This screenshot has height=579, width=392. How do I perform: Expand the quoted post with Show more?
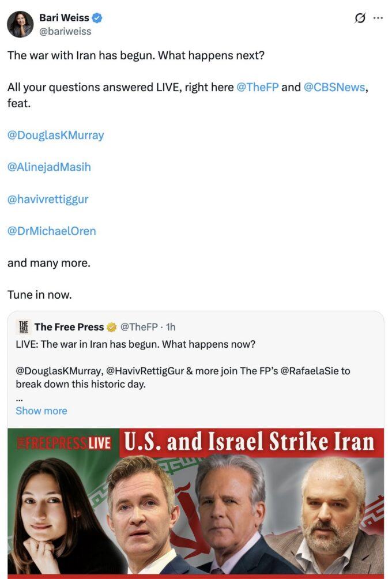(x=42, y=411)
